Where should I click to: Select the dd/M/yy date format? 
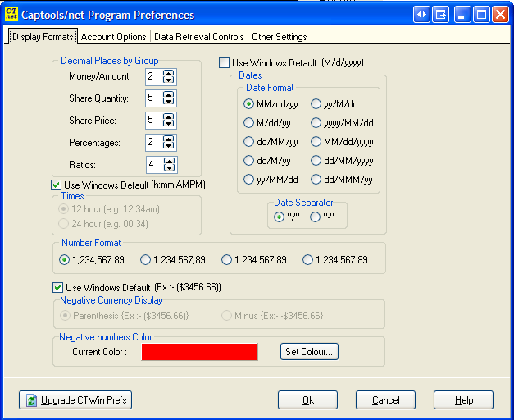[249, 161]
